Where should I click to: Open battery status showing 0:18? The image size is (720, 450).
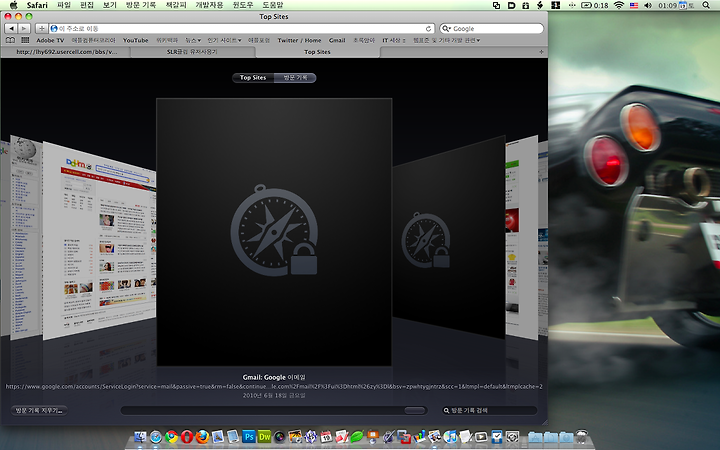tap(595, 5)
